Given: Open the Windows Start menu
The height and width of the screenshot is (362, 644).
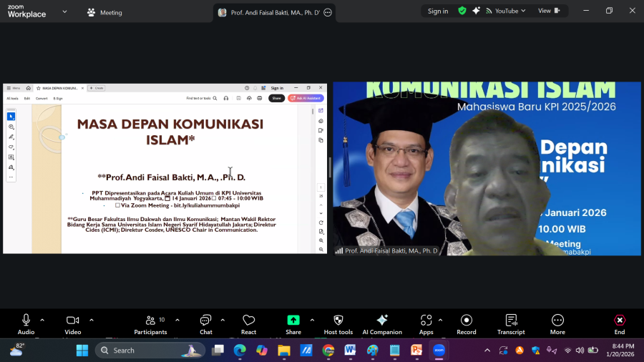Looking at the screenshot, I should 82,351.
